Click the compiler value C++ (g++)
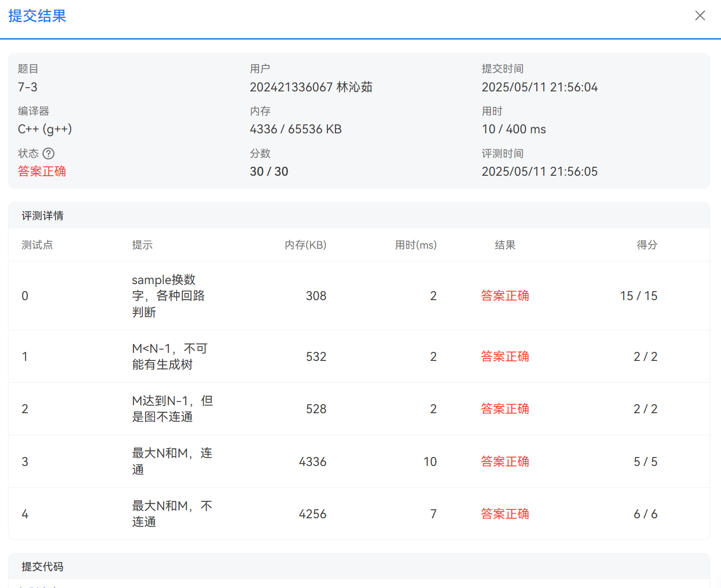Image resolution: width=721 pixels, height=588 pixels. click(x=45, y=129)
